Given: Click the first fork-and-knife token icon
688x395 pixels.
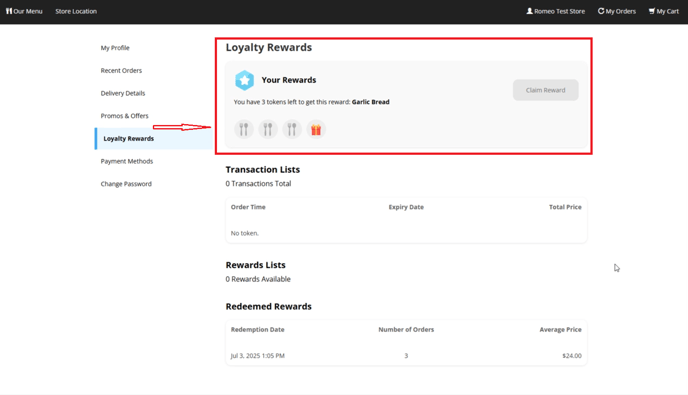Looking at the screenshot, I should [x=244, y=129].
